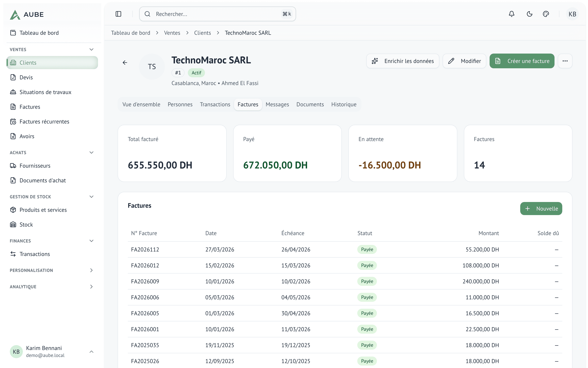The image size is (588, 368).
Task: Click the Clients building icon
Action: coord(13,63)
